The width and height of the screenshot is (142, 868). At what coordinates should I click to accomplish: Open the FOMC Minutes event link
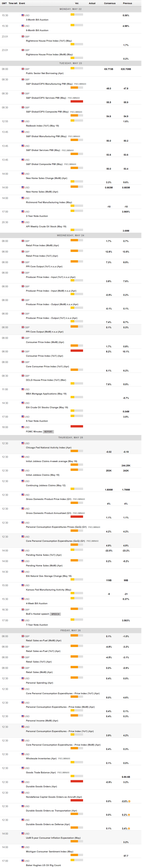34,432
